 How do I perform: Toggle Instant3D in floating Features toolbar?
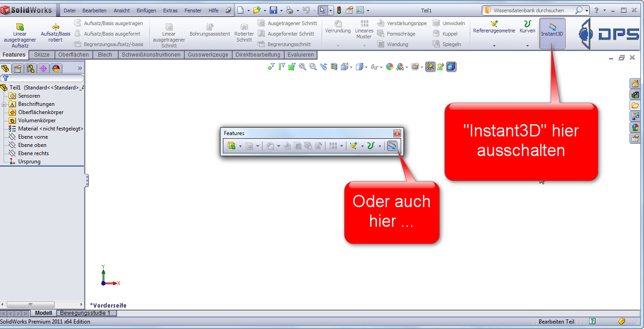(x=392, y=146)
